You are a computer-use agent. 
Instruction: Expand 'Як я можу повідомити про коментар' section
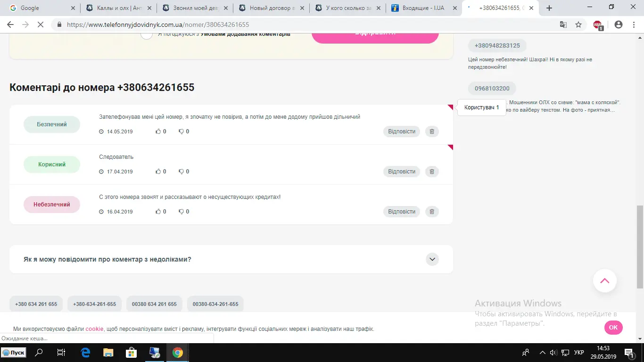coord(432,259)
